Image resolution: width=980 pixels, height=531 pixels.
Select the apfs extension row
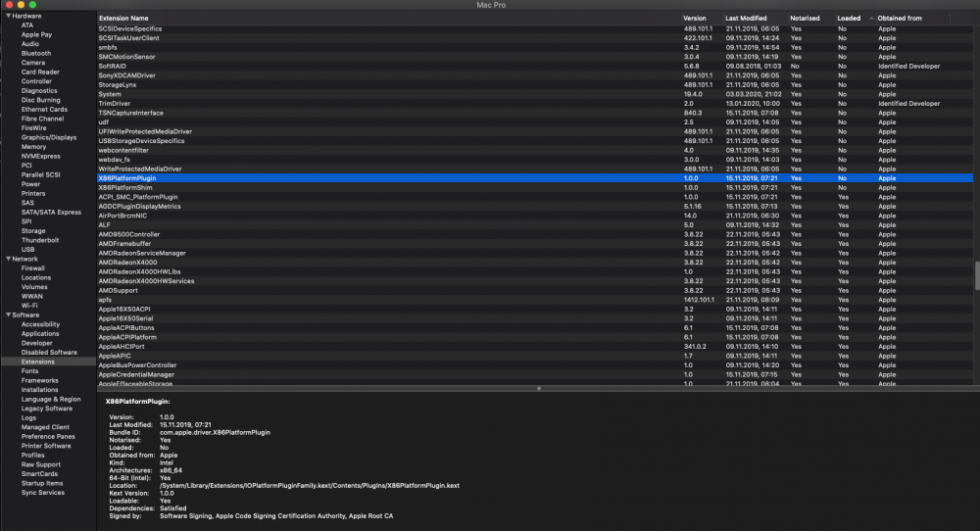pos(535,300)
